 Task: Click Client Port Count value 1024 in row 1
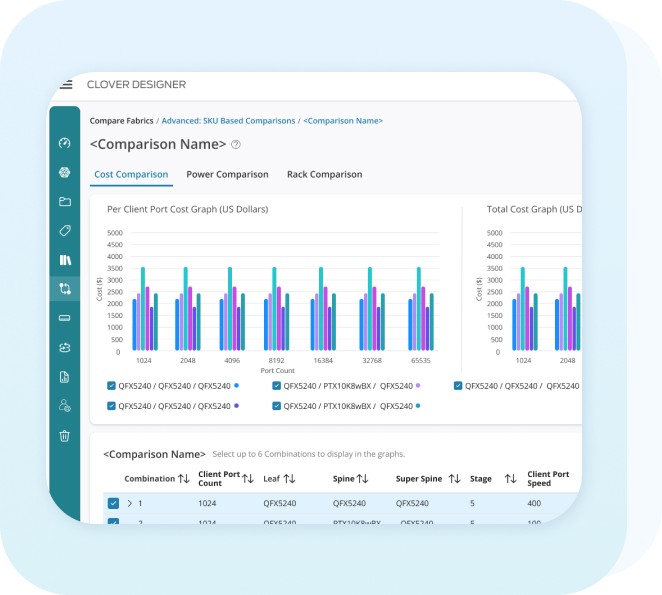(207, 503)
